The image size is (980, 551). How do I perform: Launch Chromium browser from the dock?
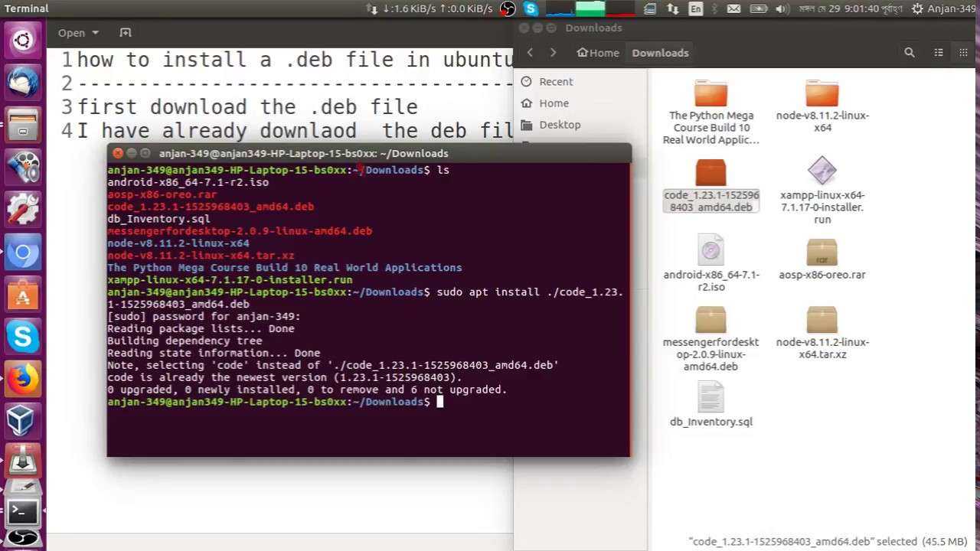click(22, 252)
